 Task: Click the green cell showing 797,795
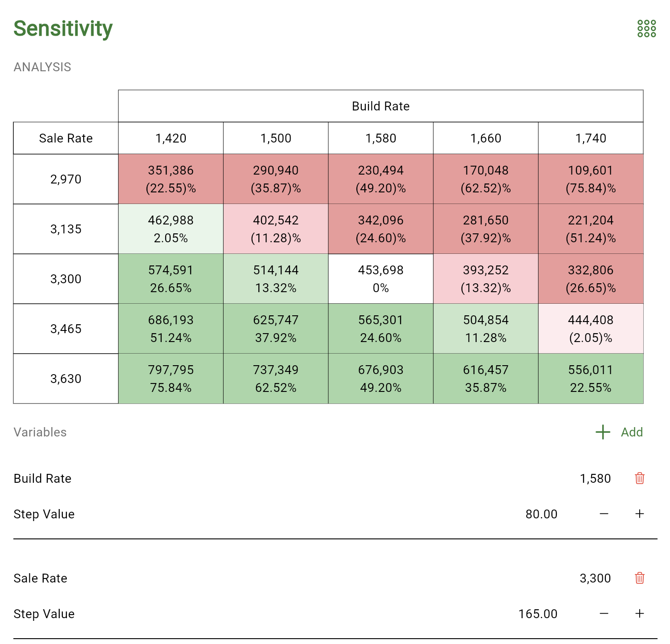coord(171,378)
